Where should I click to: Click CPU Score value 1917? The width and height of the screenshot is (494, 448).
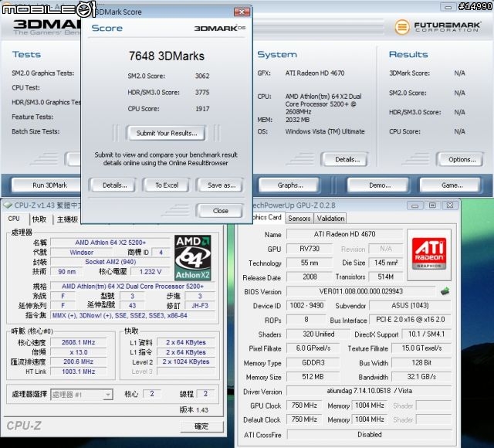pyautogui.click(x=202, y=109)
